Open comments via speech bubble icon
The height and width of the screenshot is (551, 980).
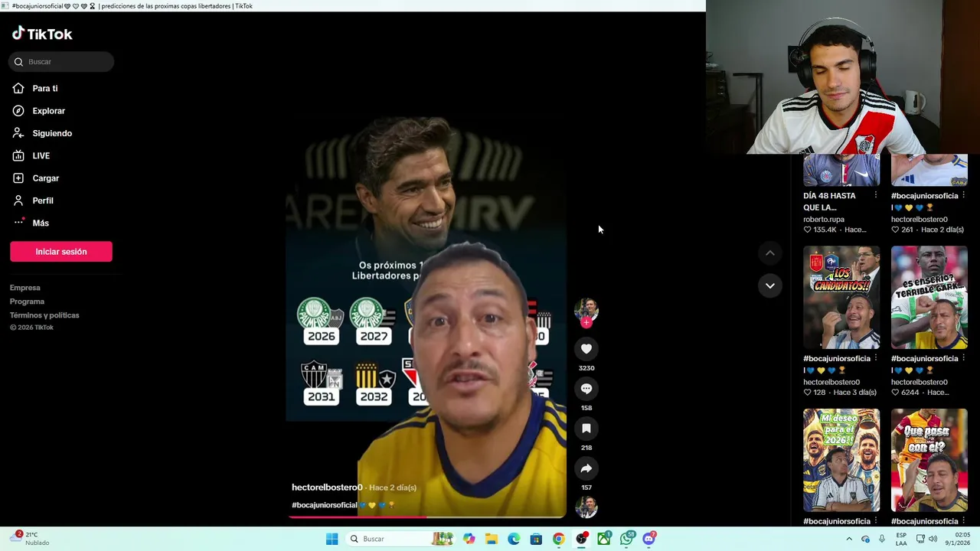pyautogui.click(x=586, y=389)
